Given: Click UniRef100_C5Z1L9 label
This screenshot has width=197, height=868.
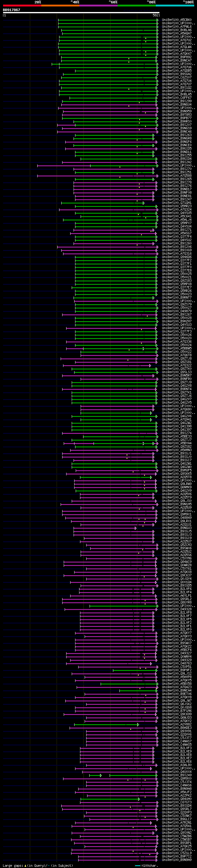Looking at the screenshot, I should [x=176, y=853].
